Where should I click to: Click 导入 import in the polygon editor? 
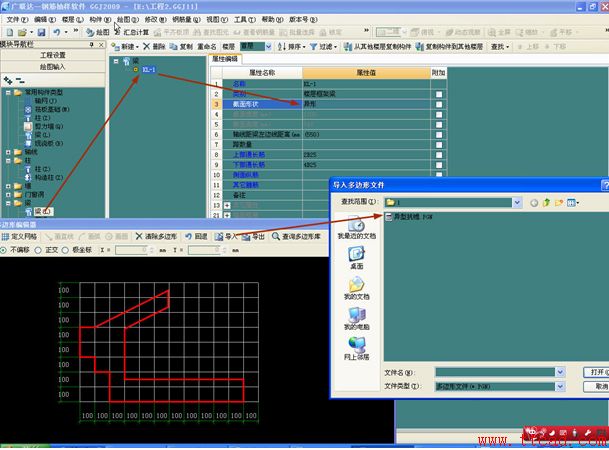click(226, 236)
